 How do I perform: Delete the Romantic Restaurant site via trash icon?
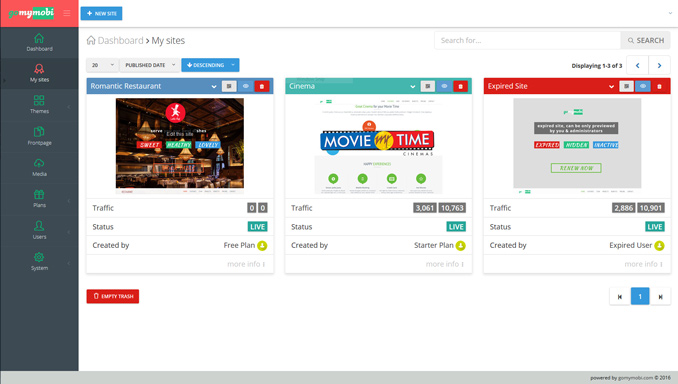click(262, 86)
